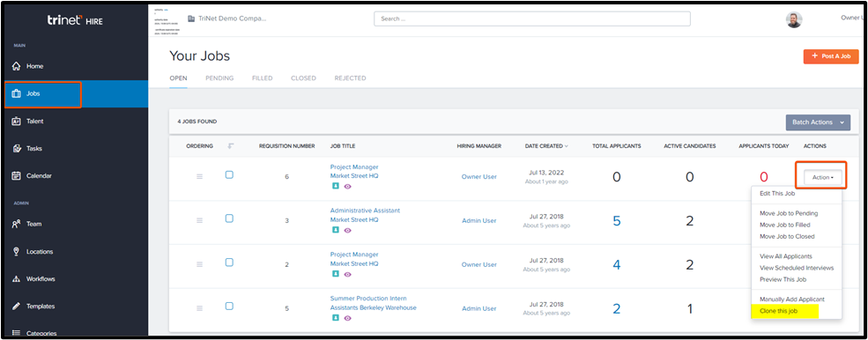Click the Post A Job button
The width and height of the screenshot is (868, 340).
(831, 56)
